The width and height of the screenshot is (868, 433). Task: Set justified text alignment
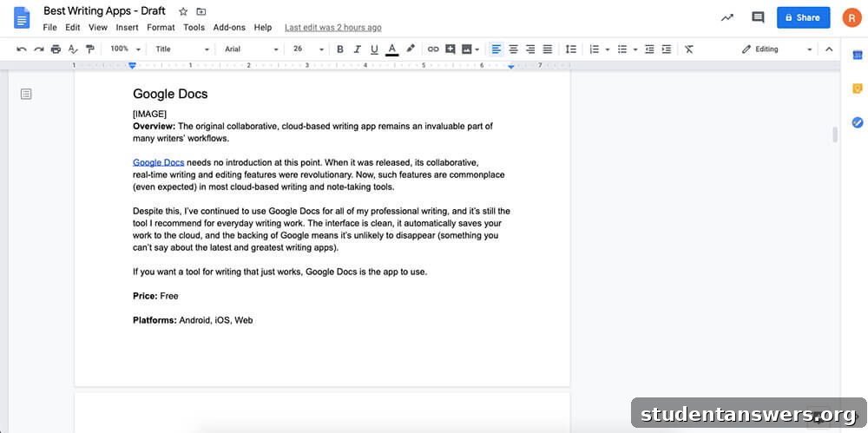(x=548, y=49)
